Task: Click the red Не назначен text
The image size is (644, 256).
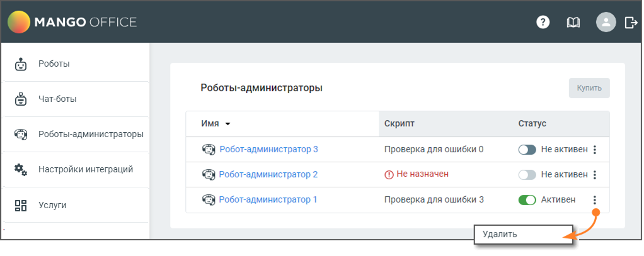Action: coord(422,174)
